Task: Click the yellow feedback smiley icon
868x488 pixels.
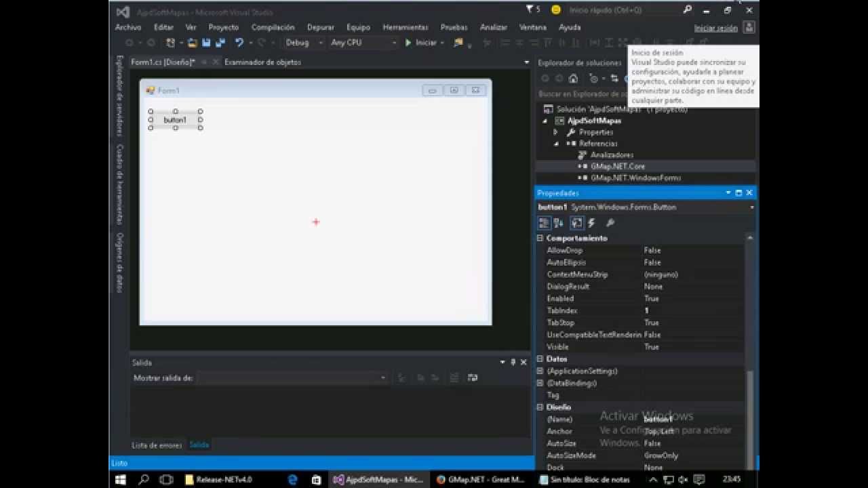Action: pyautogui.click(x=556, y=10)
